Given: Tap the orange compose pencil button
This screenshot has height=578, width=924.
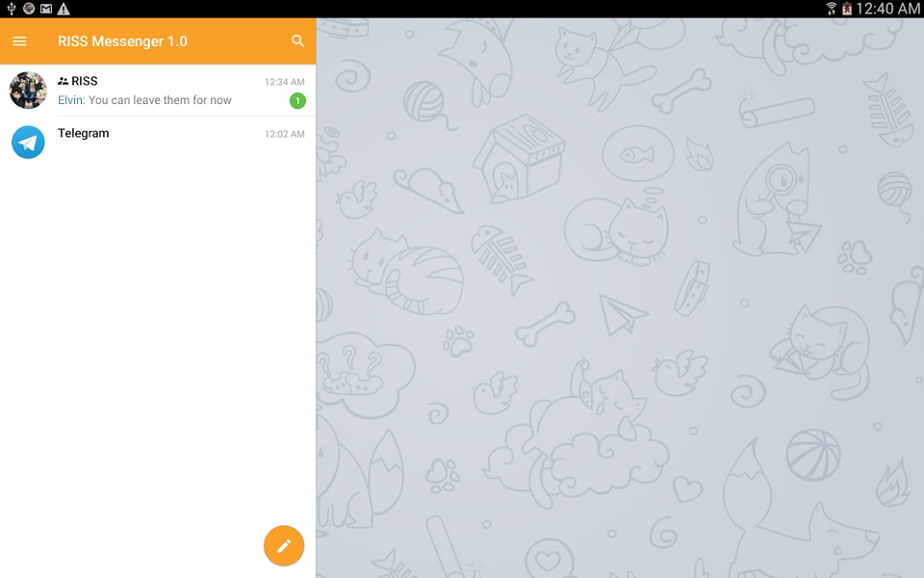Looking at the screenshot, I should coord(284,545).
